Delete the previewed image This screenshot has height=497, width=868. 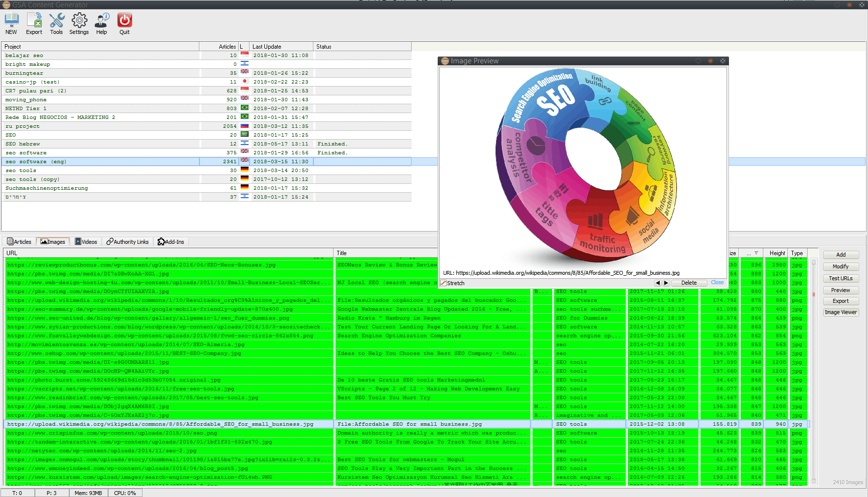pyautogui.click(x=689, y=283)
